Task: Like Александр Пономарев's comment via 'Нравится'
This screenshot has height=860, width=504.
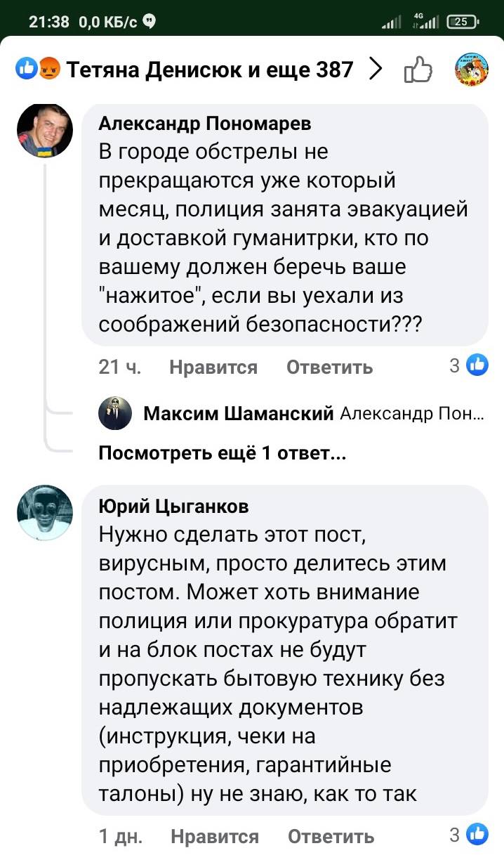Action: click(x=213, y=367)
